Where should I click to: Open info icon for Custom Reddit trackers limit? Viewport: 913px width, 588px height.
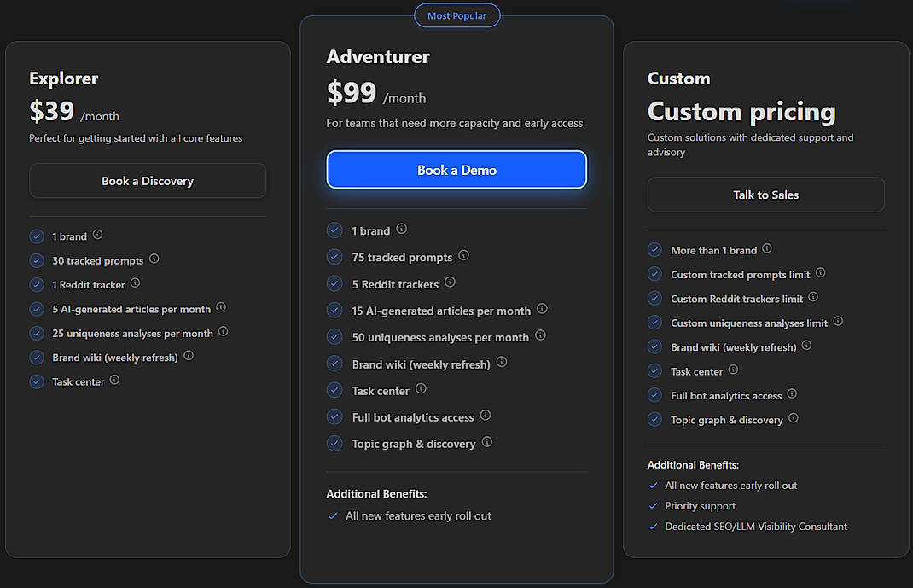pyautogui.click(x=813, y=297)
